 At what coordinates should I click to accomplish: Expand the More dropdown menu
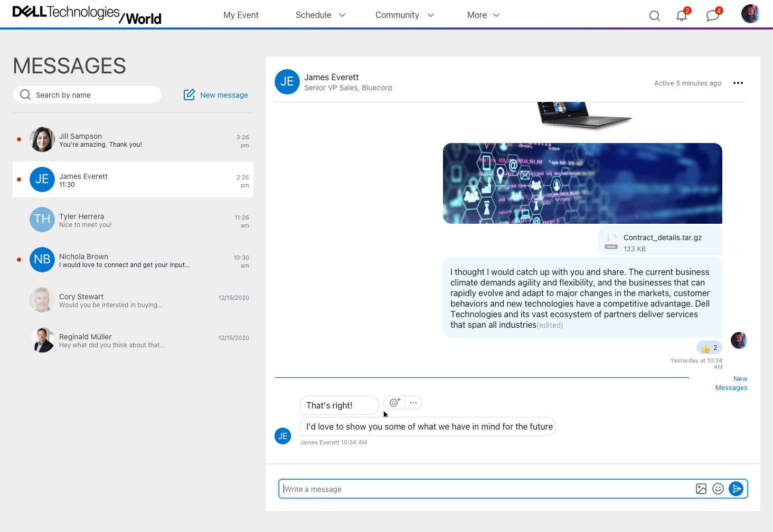tap(483, 15)
